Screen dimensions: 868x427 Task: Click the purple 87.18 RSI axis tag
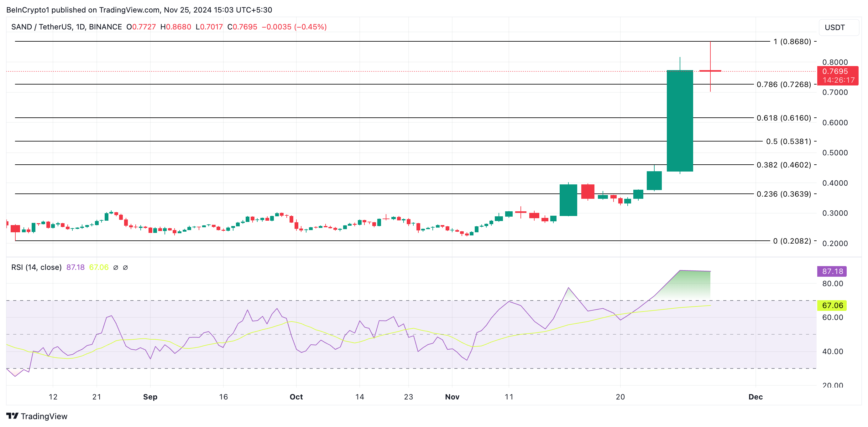click(832, 271)
